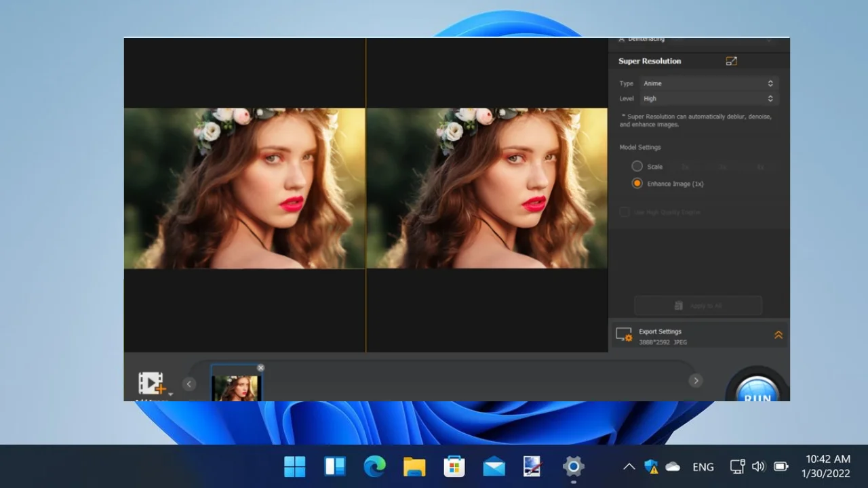The image size is (868, 488).
Task: Click the image app icon beside Mail
Action: coord(533,466)
